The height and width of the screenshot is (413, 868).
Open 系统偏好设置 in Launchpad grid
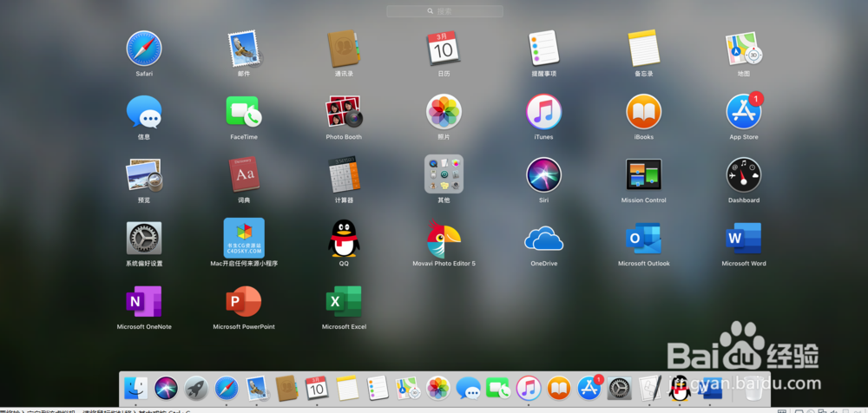tap(144, 239)
